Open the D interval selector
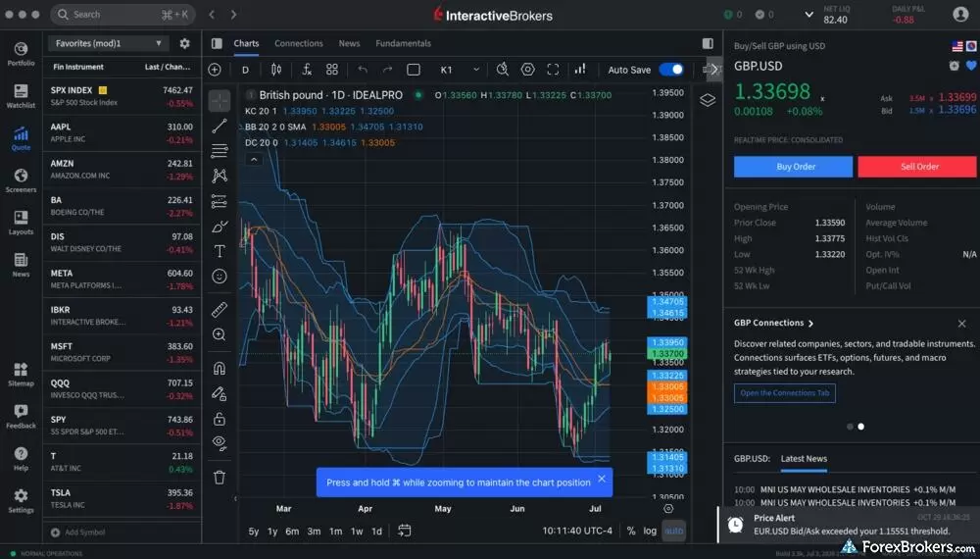Image resolution: width=980 pixels, height=559 pixels. coord(245,70)
